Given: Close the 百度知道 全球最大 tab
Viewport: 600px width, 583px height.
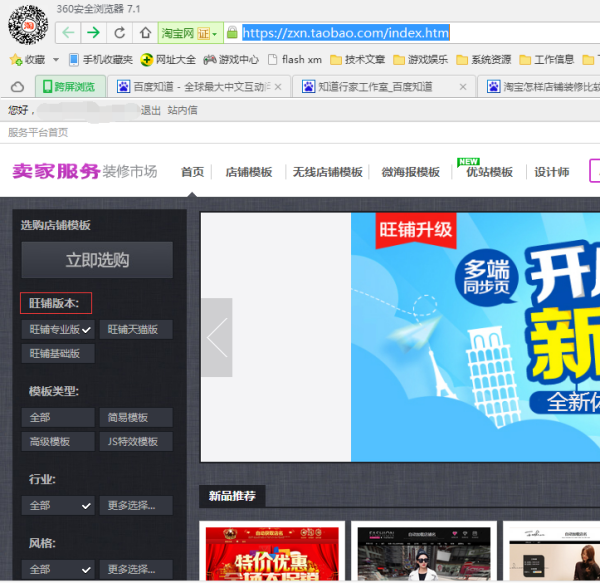Looking at the screenshot, I should click(x=278, y=87).
